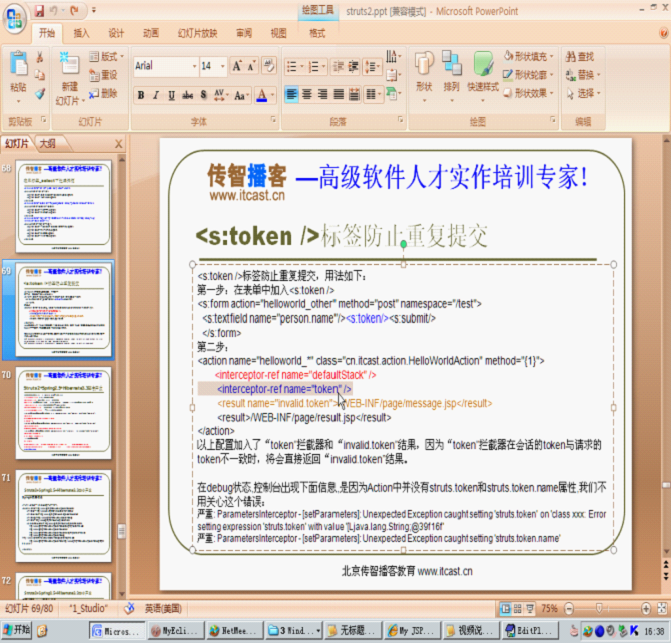
Task: Open character spacing AV dropdown
Action: (221, 95)
